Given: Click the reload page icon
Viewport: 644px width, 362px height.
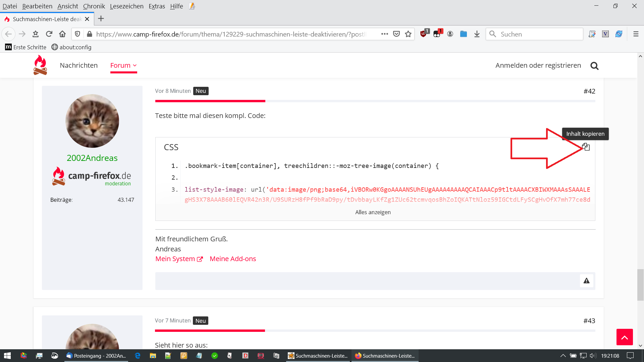Looking at the screenshot, I should click(x=49, y=34).
